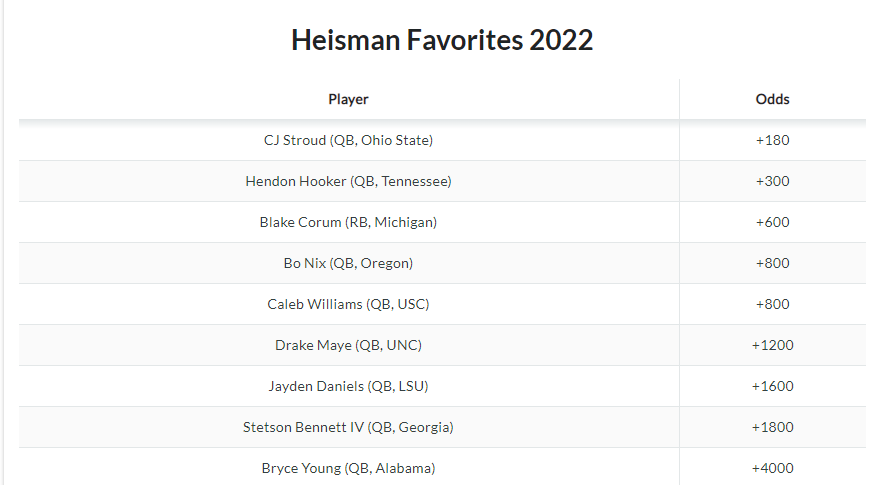
Task: Click the odds for Bo Nix
Action: [772, 263]
